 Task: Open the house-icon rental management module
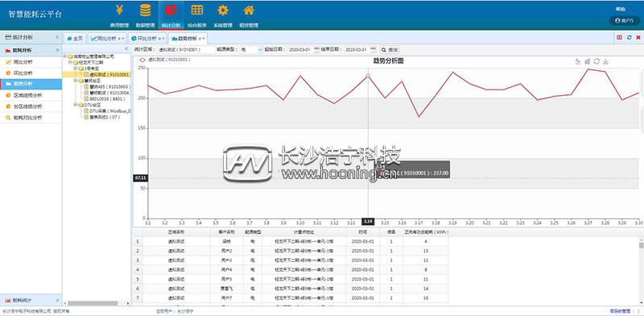click(249, 15)
